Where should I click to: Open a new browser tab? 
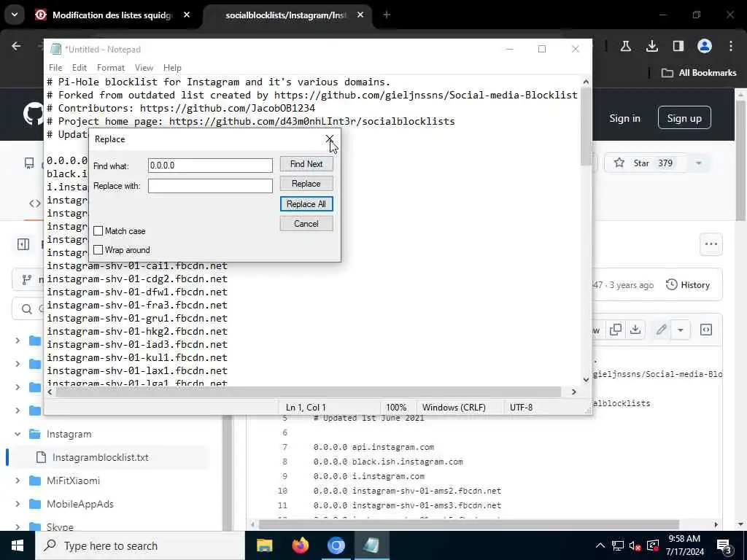tap(387, 15)
